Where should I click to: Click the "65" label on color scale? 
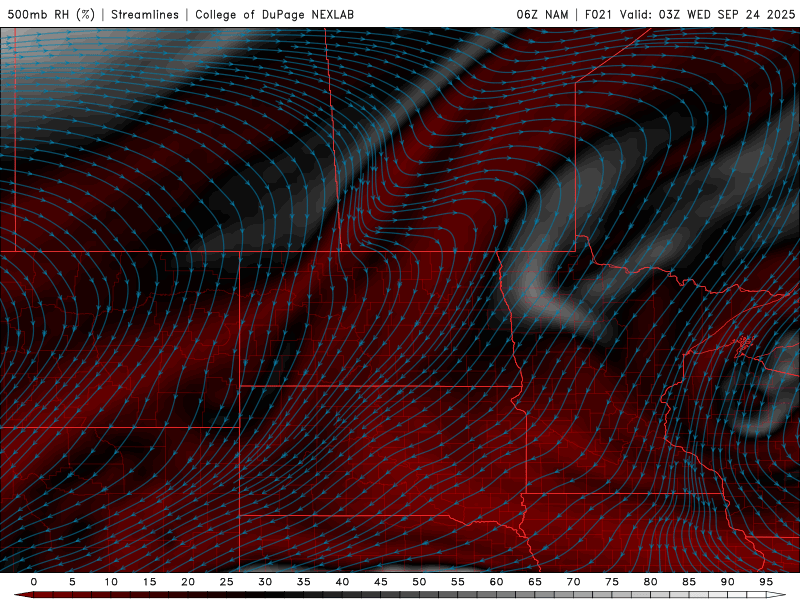[535, 582]
